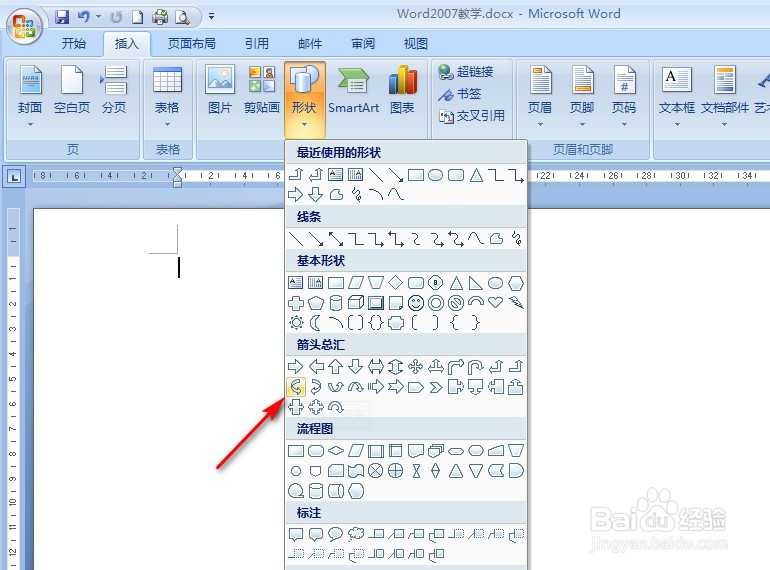Open the 引用 tab
770x570 pixels.
coord(257,44)
